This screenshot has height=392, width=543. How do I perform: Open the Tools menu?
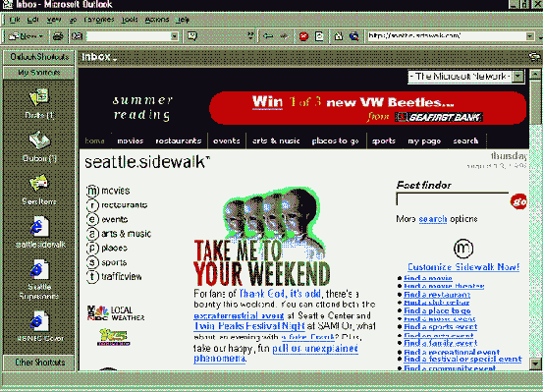(x=130, y=20)
